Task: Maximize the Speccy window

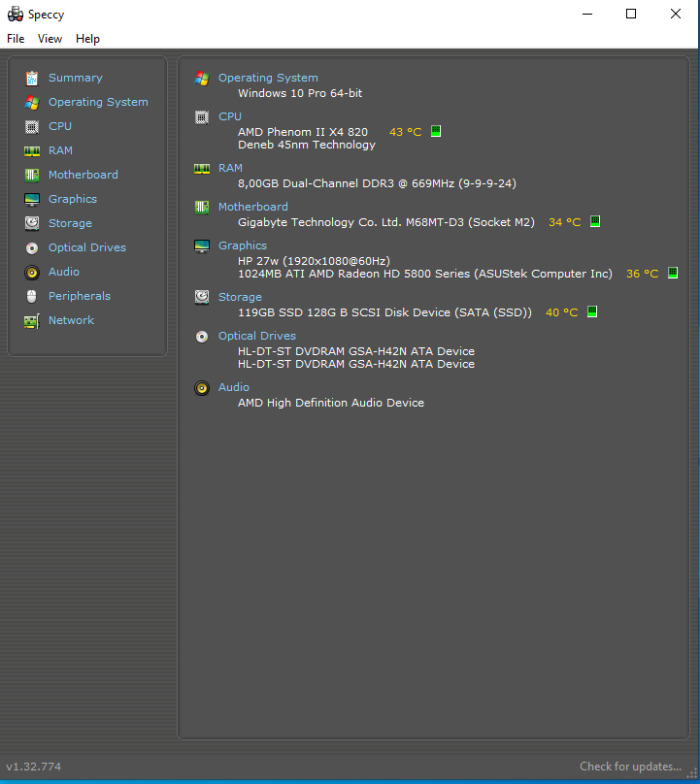Action: click(631, 14)
